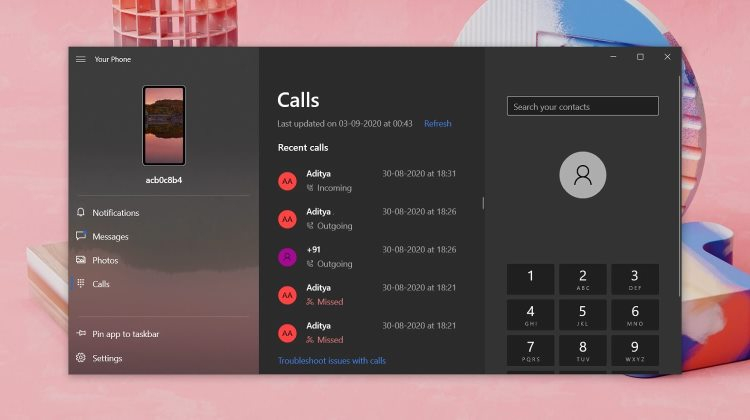
Task: Click the Notifications bell icon
Action: (x=81, y=212)
